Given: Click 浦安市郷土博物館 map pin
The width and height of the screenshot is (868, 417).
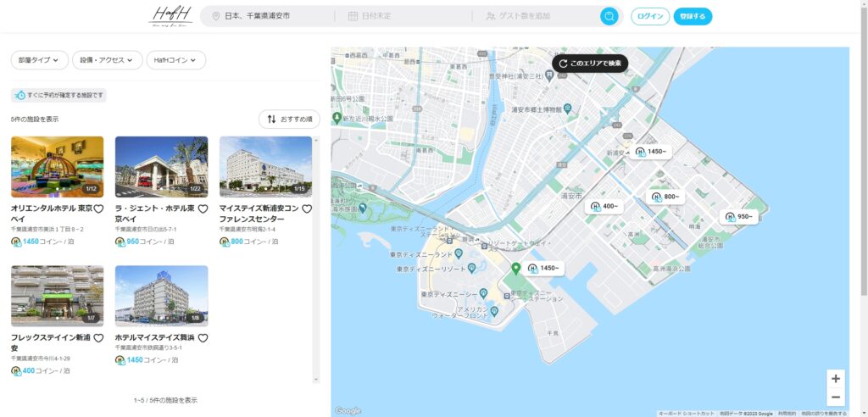Looking at the screenshot, I should tap(567, 108).
